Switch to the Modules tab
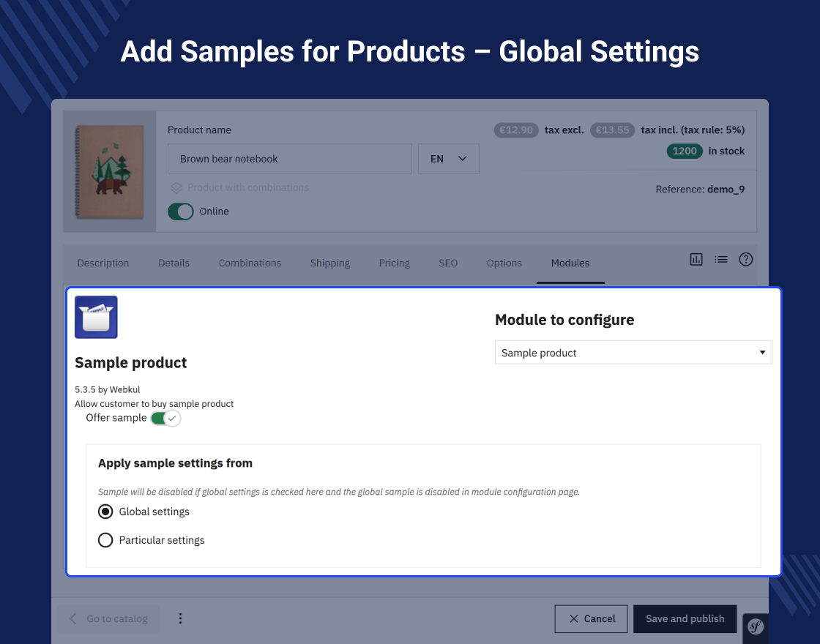820x644 pixels. click(570, 263)
